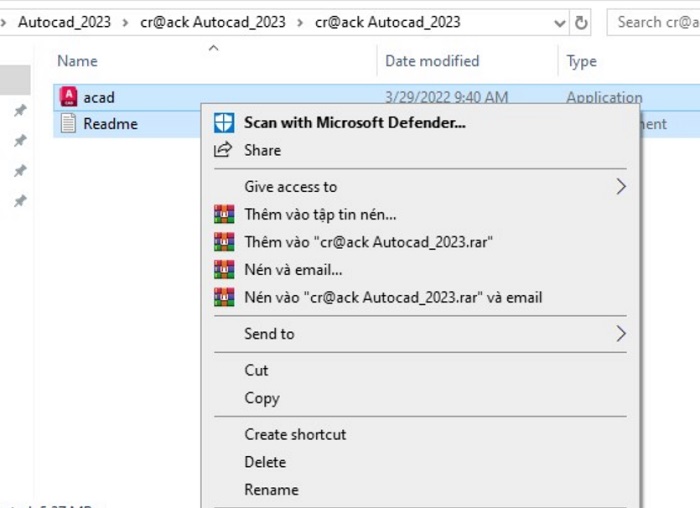Expand chevron before Autocad_2023 breadcrumb
700x508 pixels.
coord(4,22)
